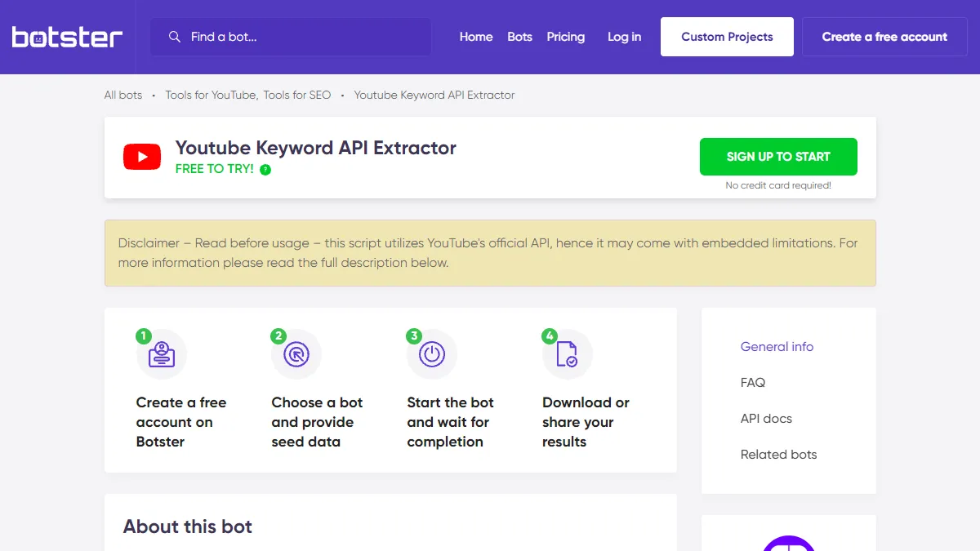Click the No credit card required! text
This screenshot has width=980, height=551.
pyautogui.click(x=778, y=185)
